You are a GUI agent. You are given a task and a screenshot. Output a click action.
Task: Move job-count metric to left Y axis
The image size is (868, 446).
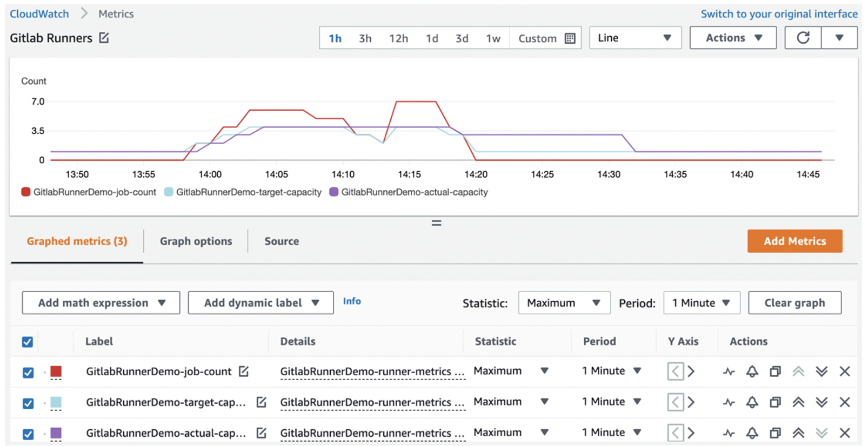[x=676, y=371]
